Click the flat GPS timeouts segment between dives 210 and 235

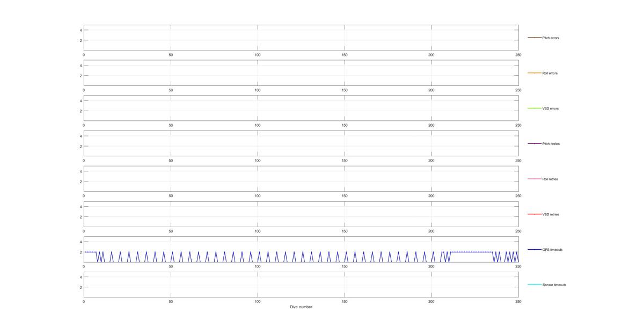pos(471,252)
